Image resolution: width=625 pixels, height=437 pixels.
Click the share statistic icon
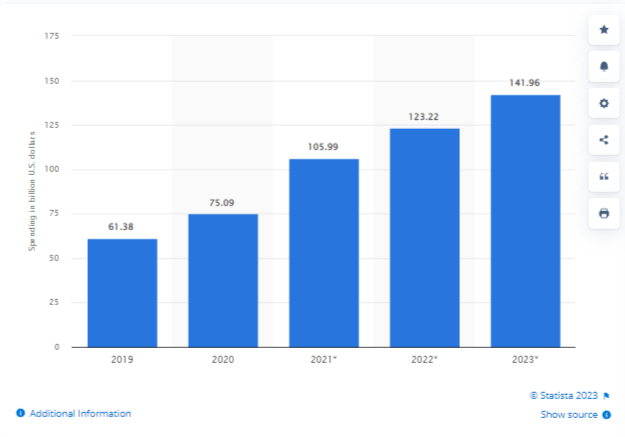(x=603, y=139)
